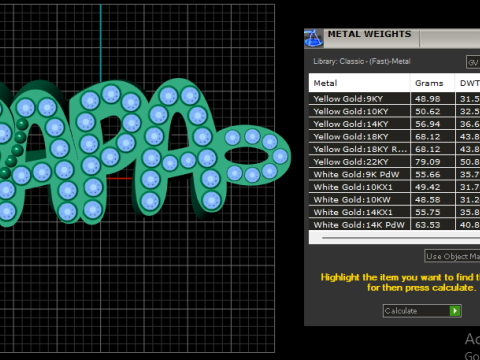Click the 55.66 grams value
Image resolution: width=480 pixels, height=360 pixels.
pyautogui.click(x=428, y=174)
